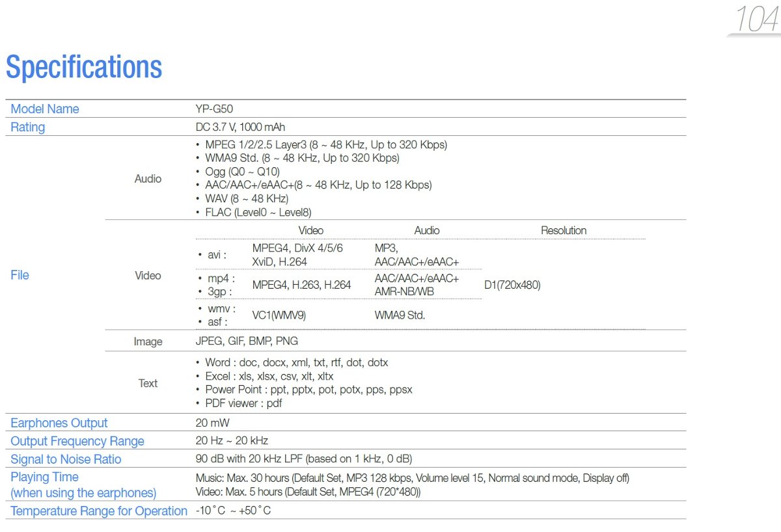Click the YP-G50 model value
The height and width of the screenshot is (532, 781).
[x=214, y=109]
